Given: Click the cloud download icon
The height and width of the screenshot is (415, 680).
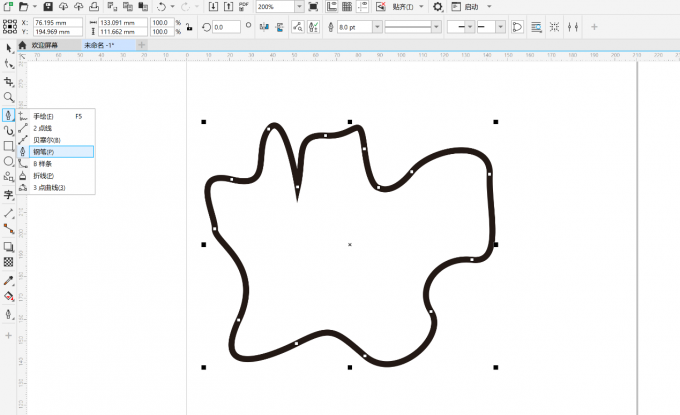Looking at the screenshot, I should 63,7.
